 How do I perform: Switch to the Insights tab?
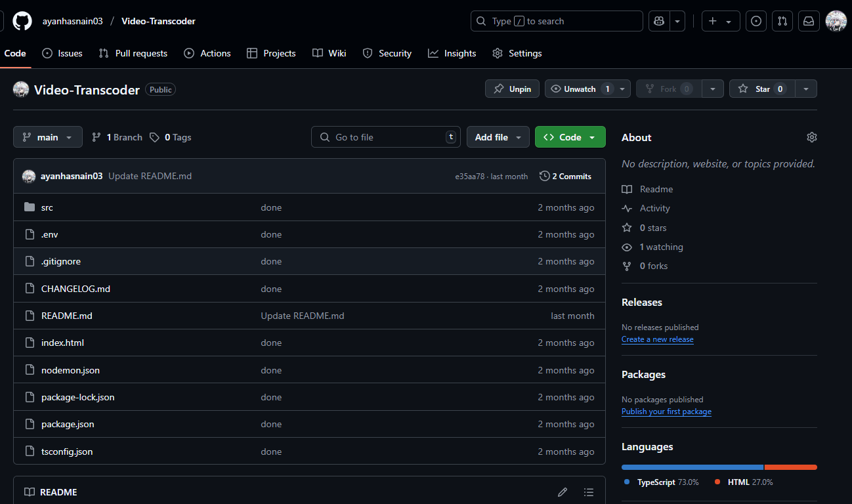(452, 53)
